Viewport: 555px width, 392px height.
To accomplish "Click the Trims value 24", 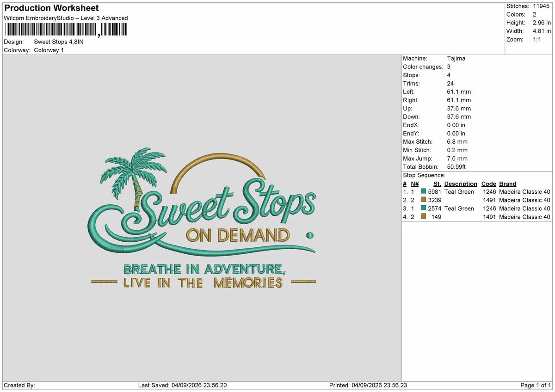I will point(450,83).
